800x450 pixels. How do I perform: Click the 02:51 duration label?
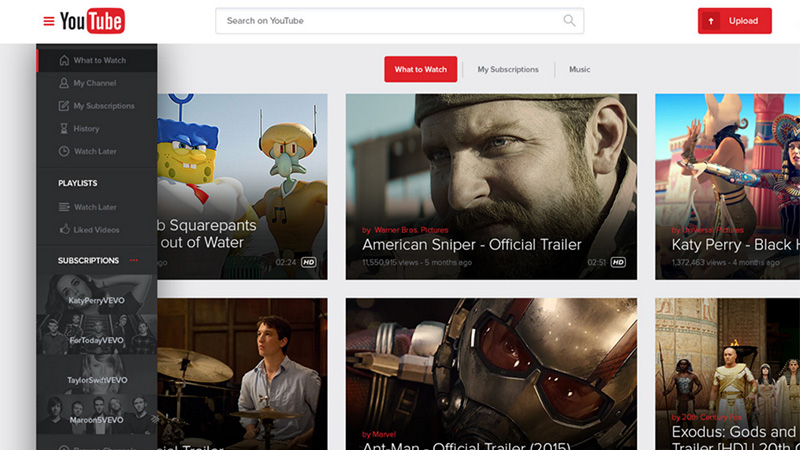(x=596, y=262)
